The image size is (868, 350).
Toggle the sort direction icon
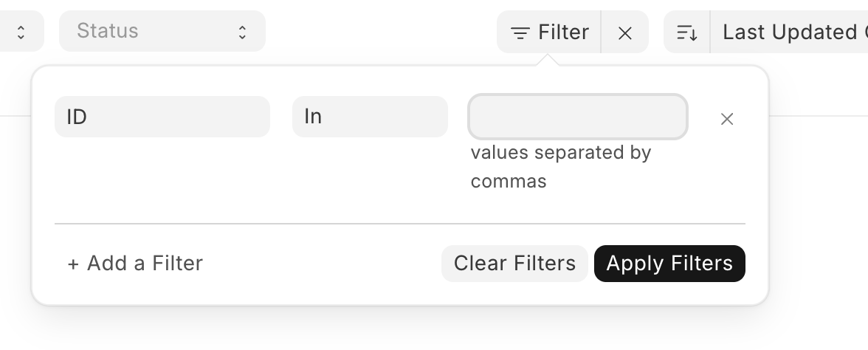(687, 32)
